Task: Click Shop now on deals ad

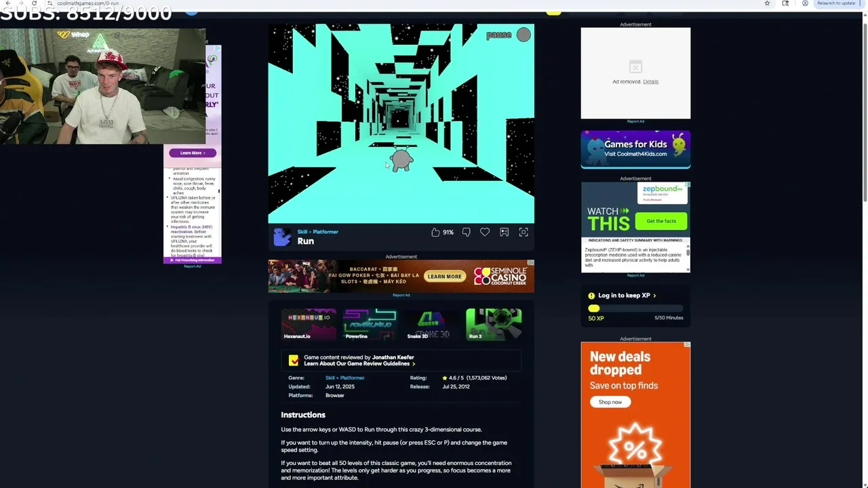Action: [x=610, y=402]
